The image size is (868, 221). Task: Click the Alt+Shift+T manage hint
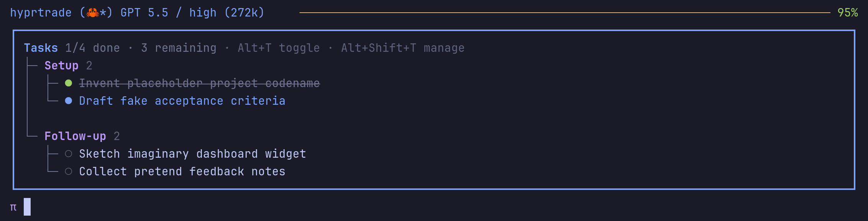[403, 48]
